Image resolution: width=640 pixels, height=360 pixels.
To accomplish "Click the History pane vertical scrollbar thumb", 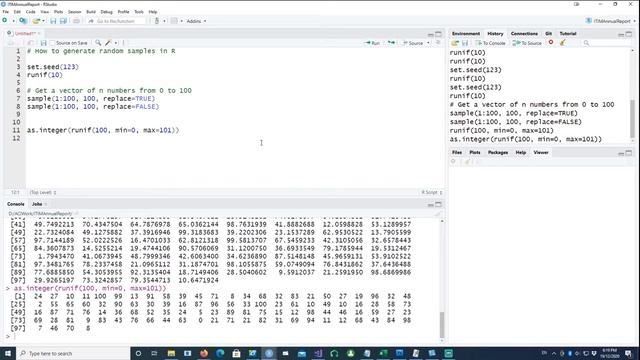I will pos(632,118).
